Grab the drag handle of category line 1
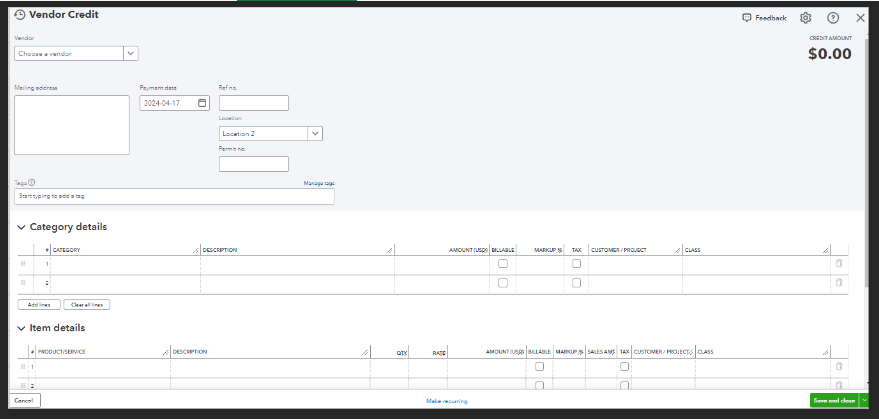879x419 pixels. [23, 264]
